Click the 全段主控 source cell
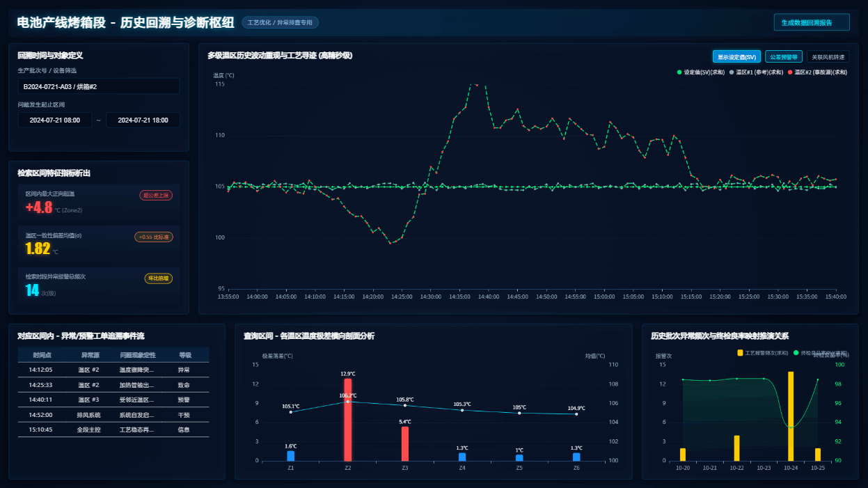868x488 pixels. click(89, 430)
